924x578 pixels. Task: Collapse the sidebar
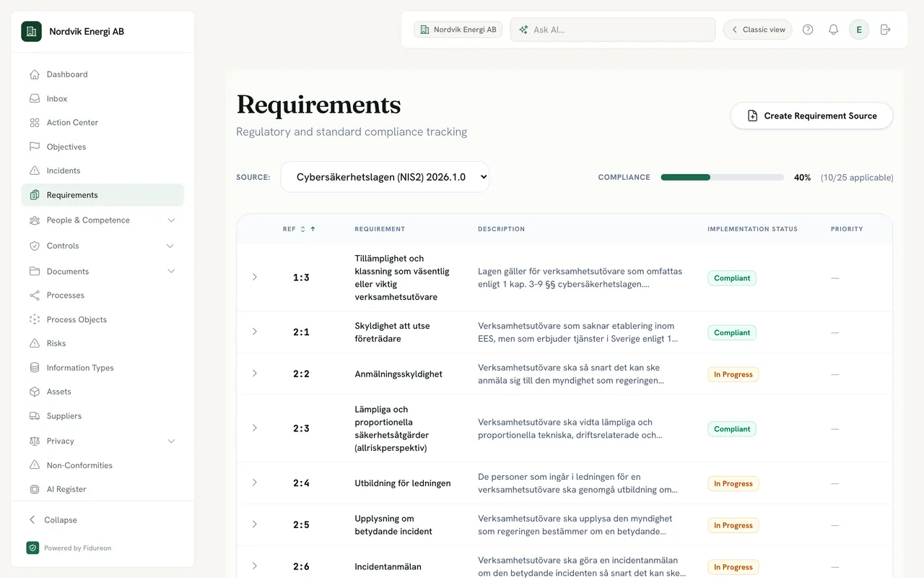pyautogui.click(x=52, y=520)
